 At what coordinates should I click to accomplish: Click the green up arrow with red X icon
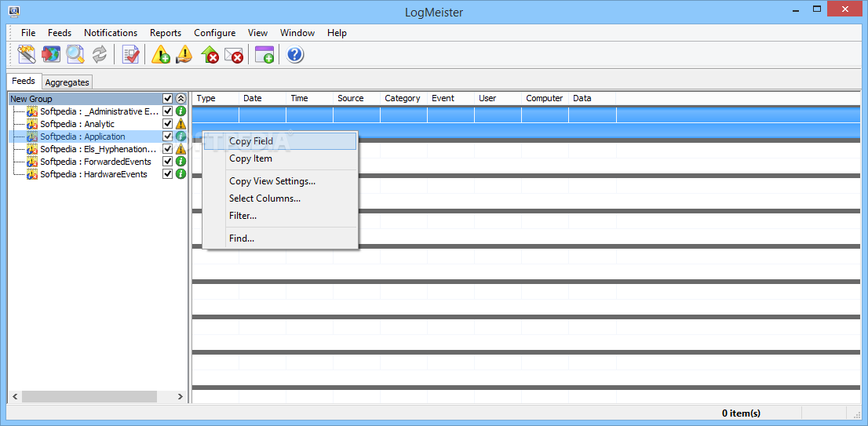(210, 54)
